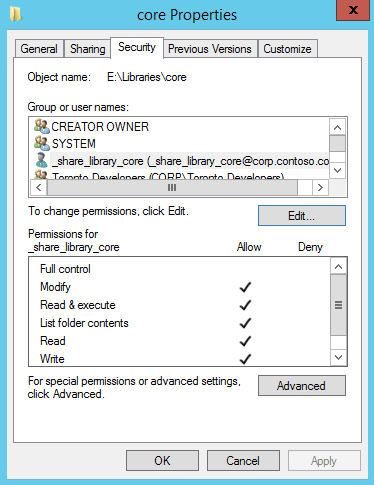Viewport: 374px width, 485px height.
Task: Select CREATOR OWNER in the user list
Action: pos(100,127)
